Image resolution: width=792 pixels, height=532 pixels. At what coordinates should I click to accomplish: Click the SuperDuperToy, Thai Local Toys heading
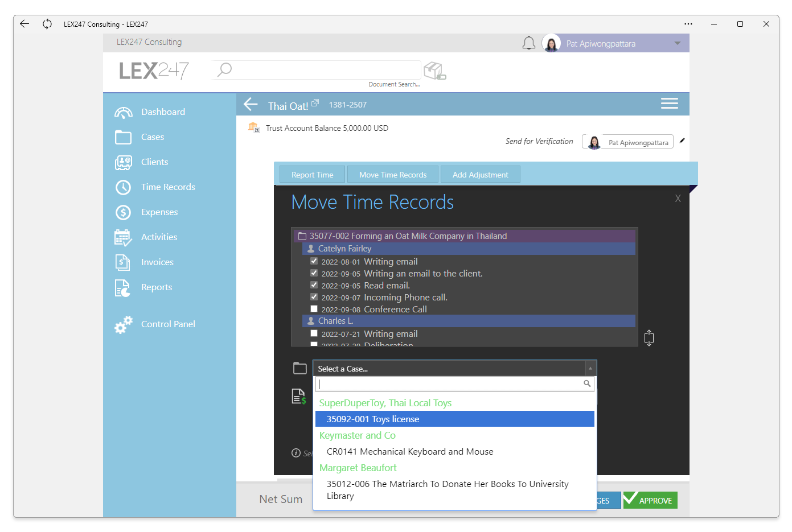[x=385, y=403]
